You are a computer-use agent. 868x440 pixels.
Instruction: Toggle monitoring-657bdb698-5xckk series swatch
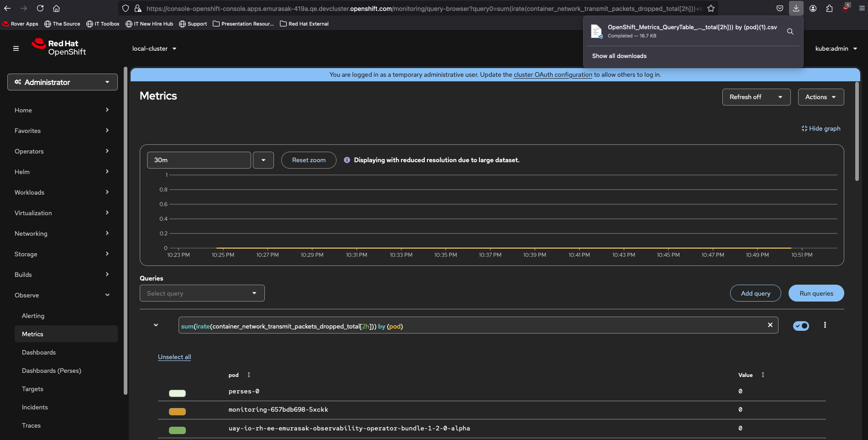tap(177, 411)
